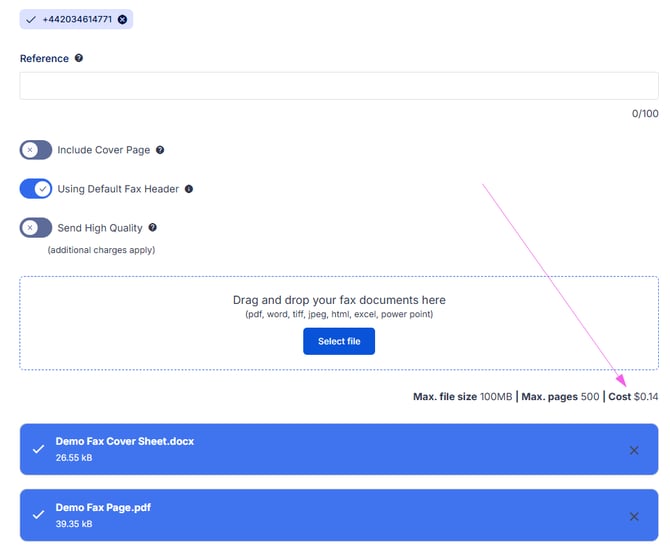Click the +442034614771 phone number text
Viewport: 670px width, 557px height.
[x=77, y=19]
